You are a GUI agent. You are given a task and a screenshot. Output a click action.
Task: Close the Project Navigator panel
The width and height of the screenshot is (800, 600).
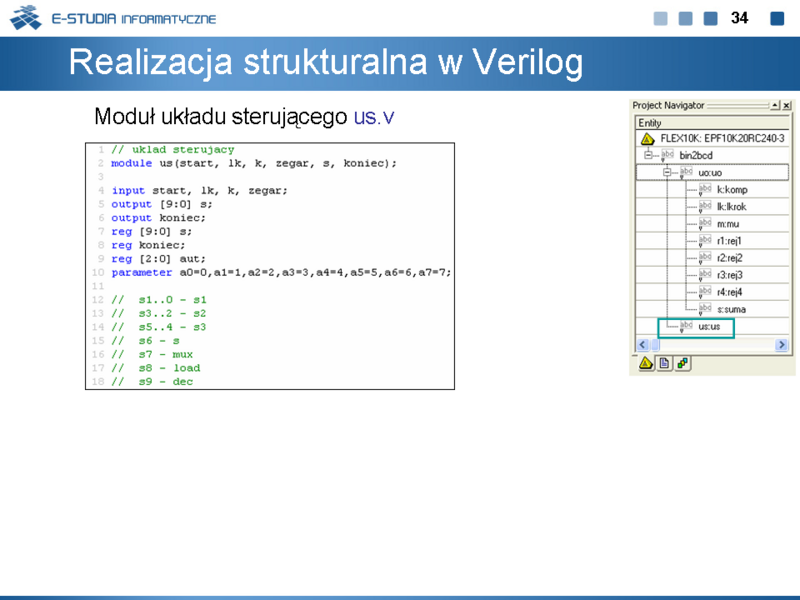[x=787, y=105]
